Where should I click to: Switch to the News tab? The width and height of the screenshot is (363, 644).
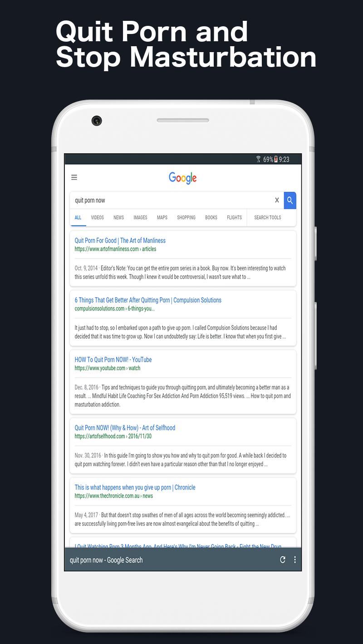tap(118, 218)
